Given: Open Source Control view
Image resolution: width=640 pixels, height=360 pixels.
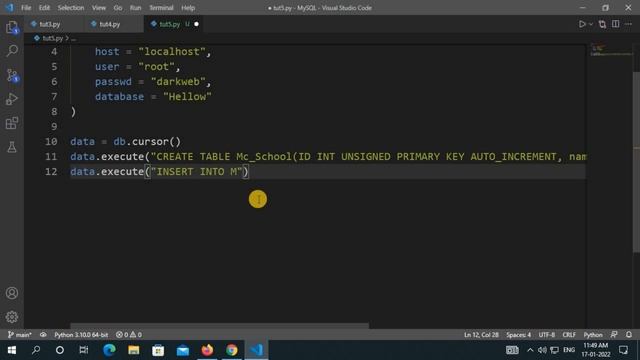Looking at the screenshot, I should (x=12, y=75).
